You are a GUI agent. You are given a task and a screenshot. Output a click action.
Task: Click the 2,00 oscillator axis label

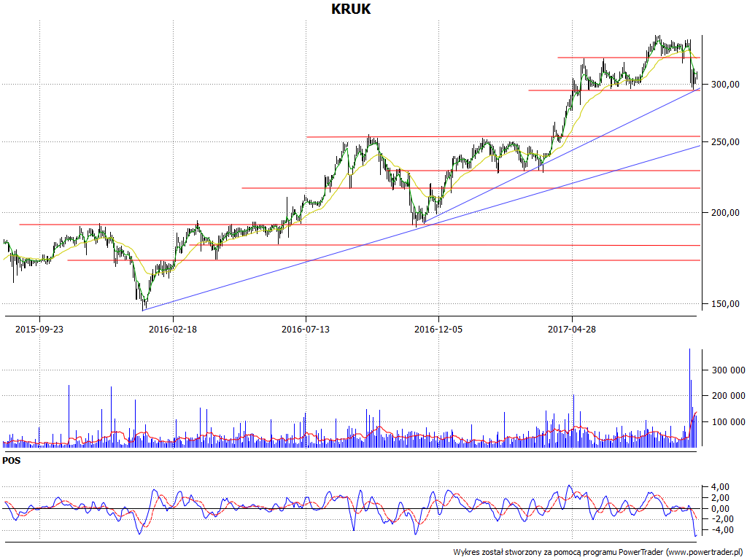pyautogui.click(x=720, y=498)
